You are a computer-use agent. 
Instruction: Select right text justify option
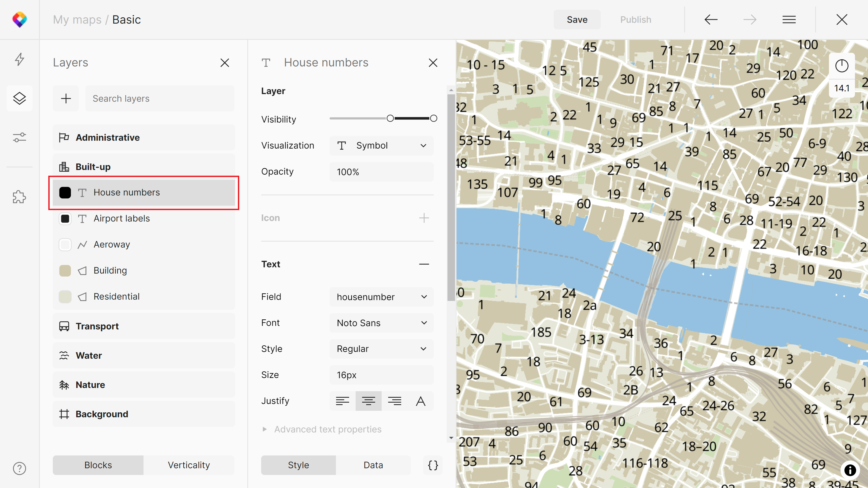pyautogui.click(x=394, y=401)
